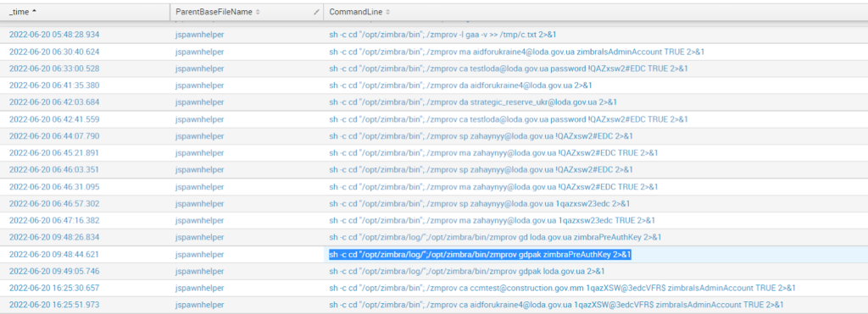
Task: Open the gdpak loda.gov.ua command
Action: point(467,272)
